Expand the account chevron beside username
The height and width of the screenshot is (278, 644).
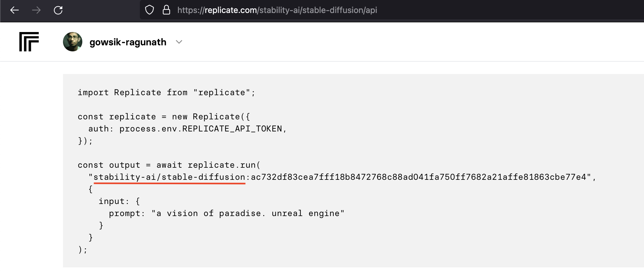pyautogui.click(x=179, y=42)
